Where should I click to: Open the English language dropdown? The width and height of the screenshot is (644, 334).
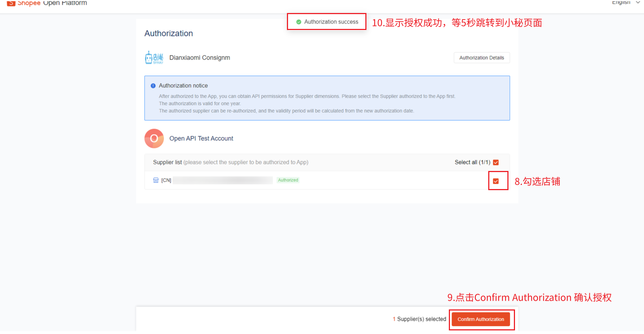(626, 3)
